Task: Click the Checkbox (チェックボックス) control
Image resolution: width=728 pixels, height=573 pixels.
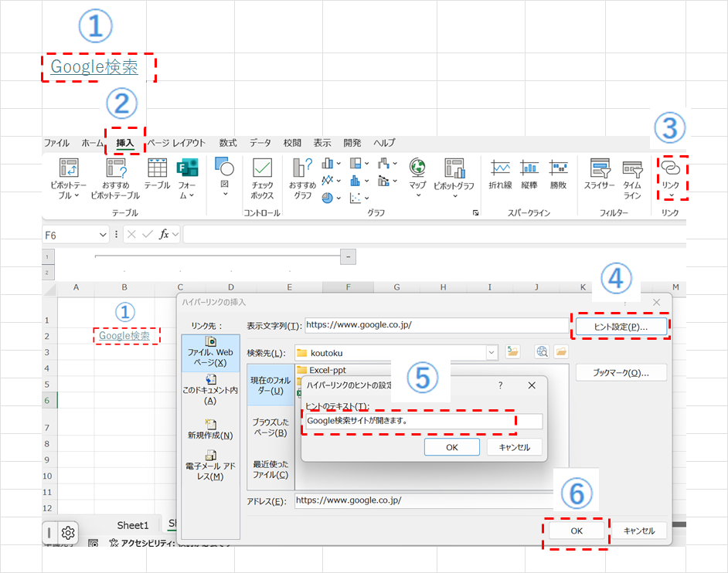Action: click(262, 168)
